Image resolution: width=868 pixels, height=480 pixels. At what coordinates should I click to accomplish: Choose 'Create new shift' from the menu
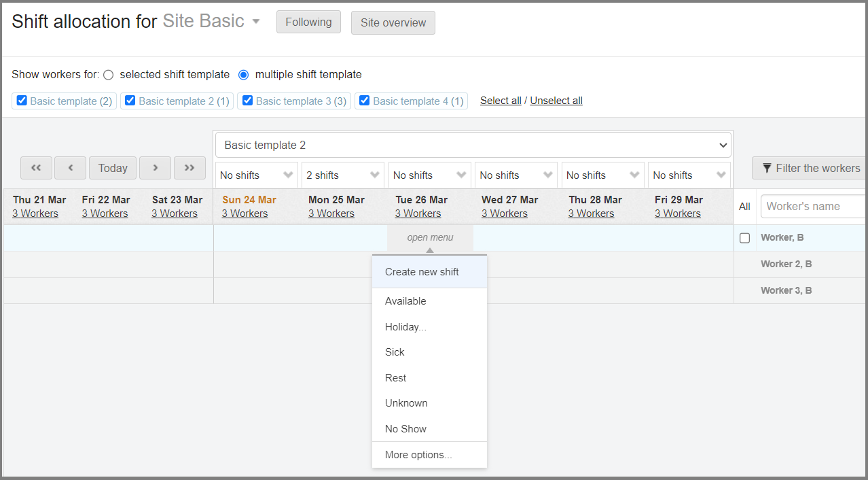tap(422, 272)
